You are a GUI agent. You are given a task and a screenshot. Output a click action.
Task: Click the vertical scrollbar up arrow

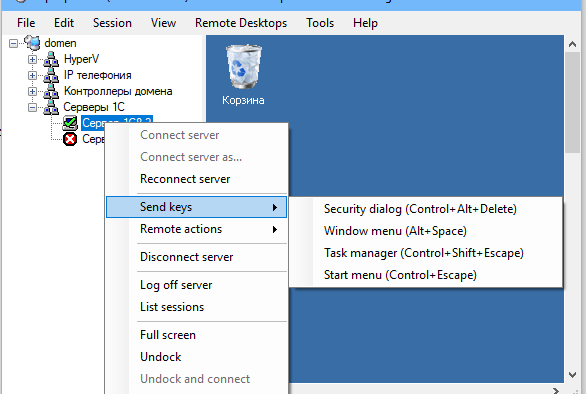pyautogui.click(x=572, y=44)
